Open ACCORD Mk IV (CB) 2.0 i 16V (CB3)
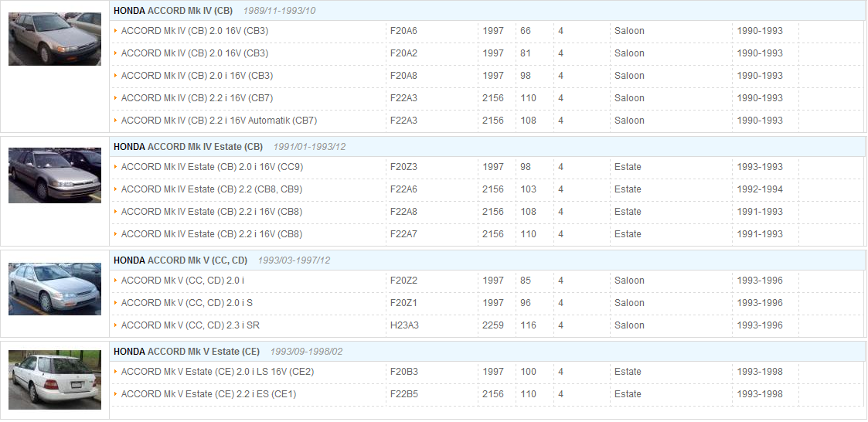This screenshot has height=422, width=868. 197,76
